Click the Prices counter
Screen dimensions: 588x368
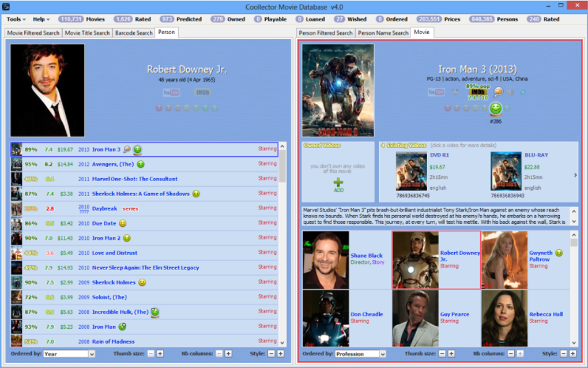438,19
